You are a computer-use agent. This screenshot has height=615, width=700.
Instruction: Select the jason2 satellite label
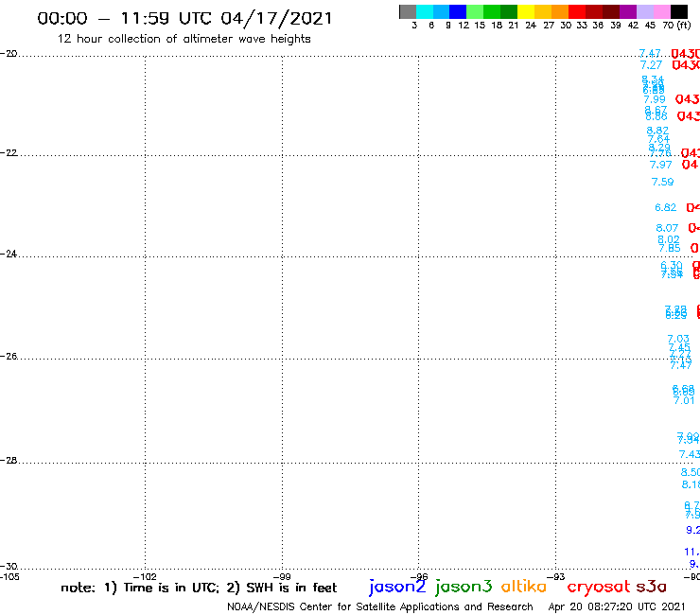[x=397, y=587]
